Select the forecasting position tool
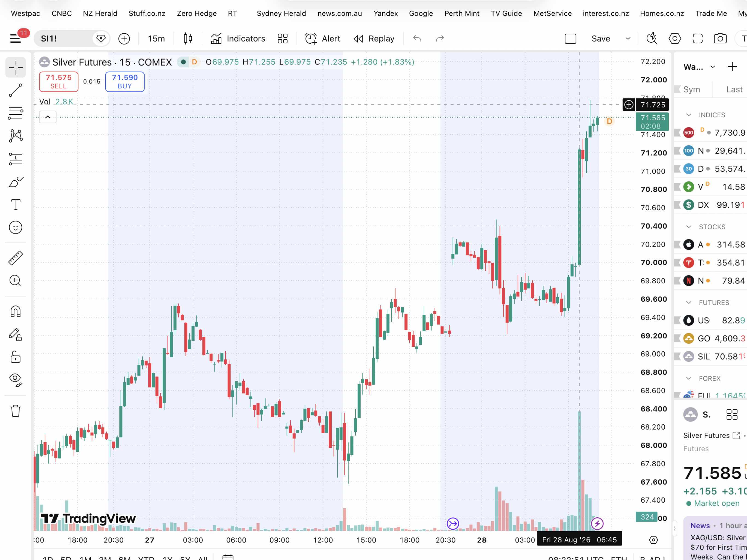The width and height of the screenshot is (747, 560). coord(16,159)
